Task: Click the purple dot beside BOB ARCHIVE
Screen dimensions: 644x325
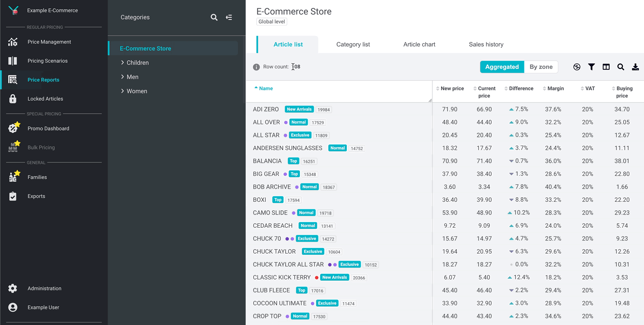Action: pos(297,187)
